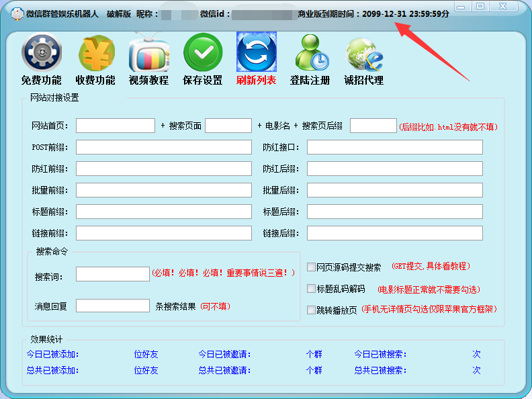532x399 pixels.
Task: Click the 保存设置 label text
Action: [203, 81]
